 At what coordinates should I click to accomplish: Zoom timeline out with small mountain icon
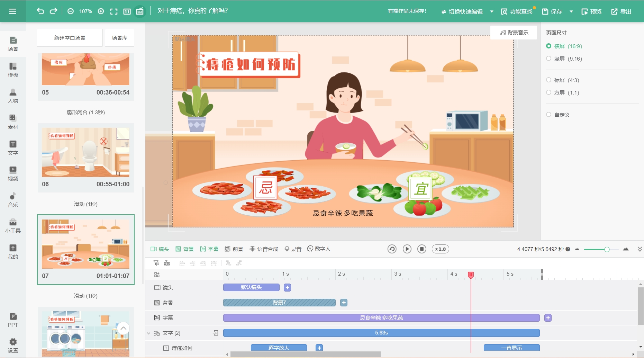pos(577,249)
